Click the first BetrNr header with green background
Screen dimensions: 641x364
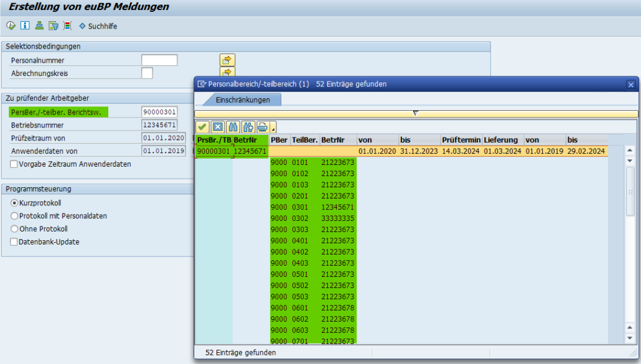coord(250,140)
